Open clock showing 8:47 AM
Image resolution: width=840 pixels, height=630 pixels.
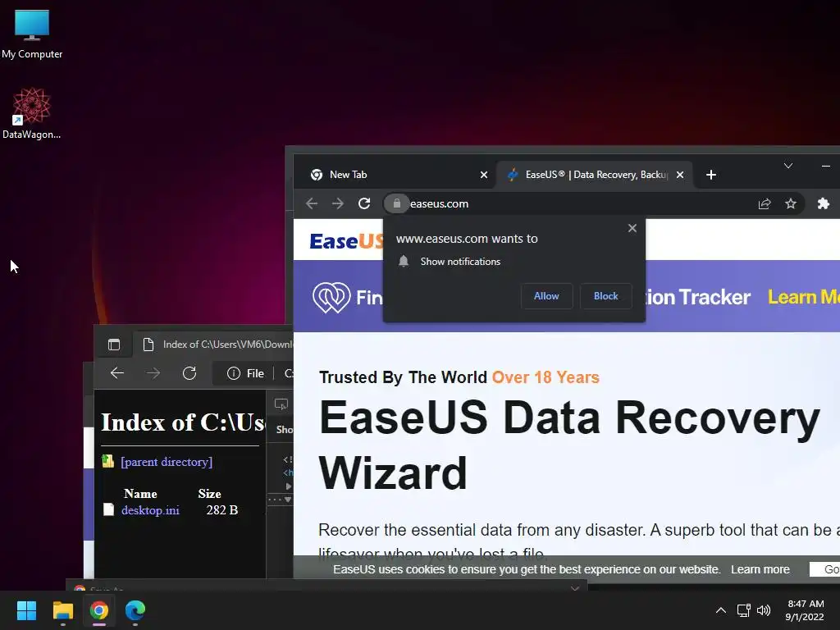coord(806,610)
